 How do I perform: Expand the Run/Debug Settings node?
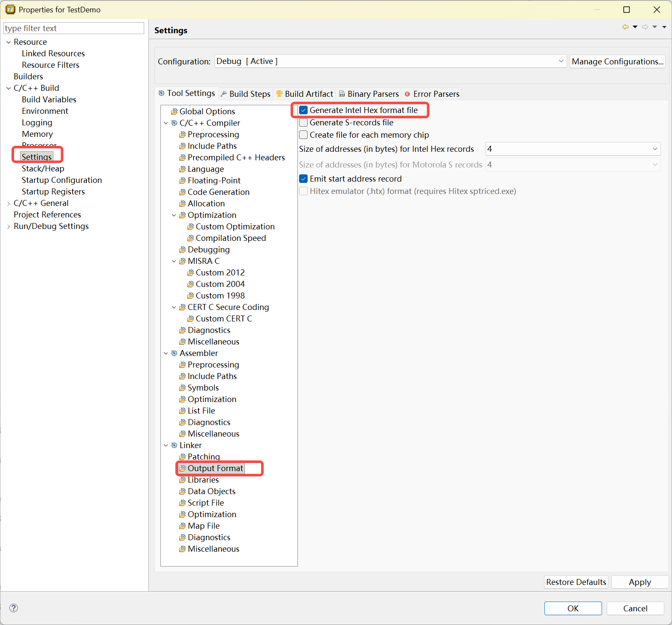point(9,226)
